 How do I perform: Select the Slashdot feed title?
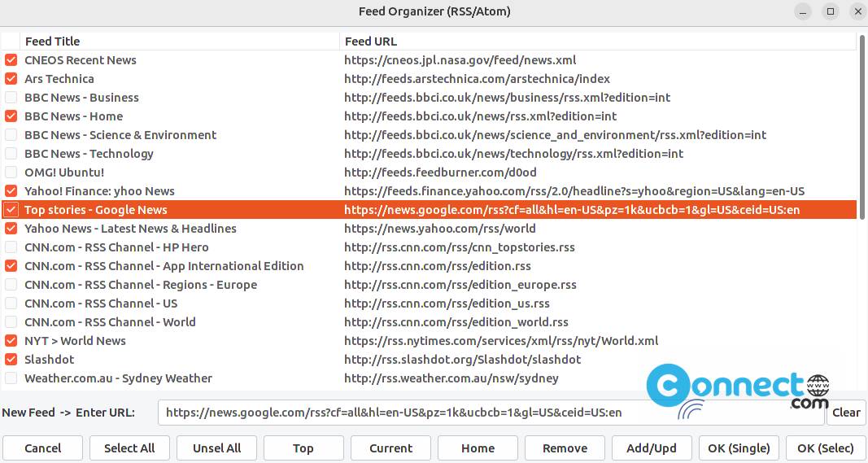(x=50, y=360)
